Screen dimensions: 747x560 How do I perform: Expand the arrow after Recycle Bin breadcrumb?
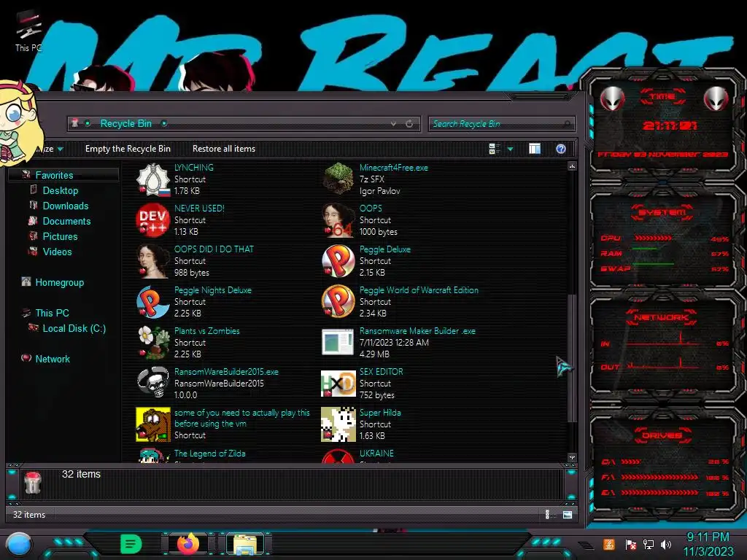tap(164, 123)
